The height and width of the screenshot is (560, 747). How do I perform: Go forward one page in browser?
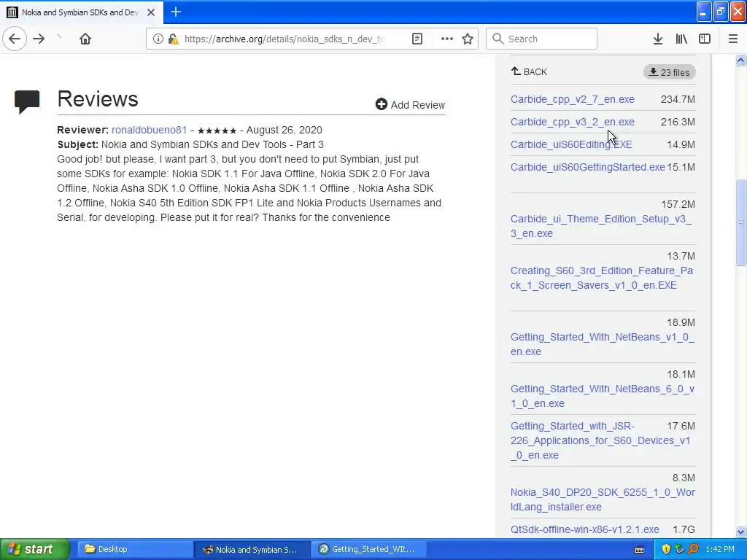(x=39, y=39)
